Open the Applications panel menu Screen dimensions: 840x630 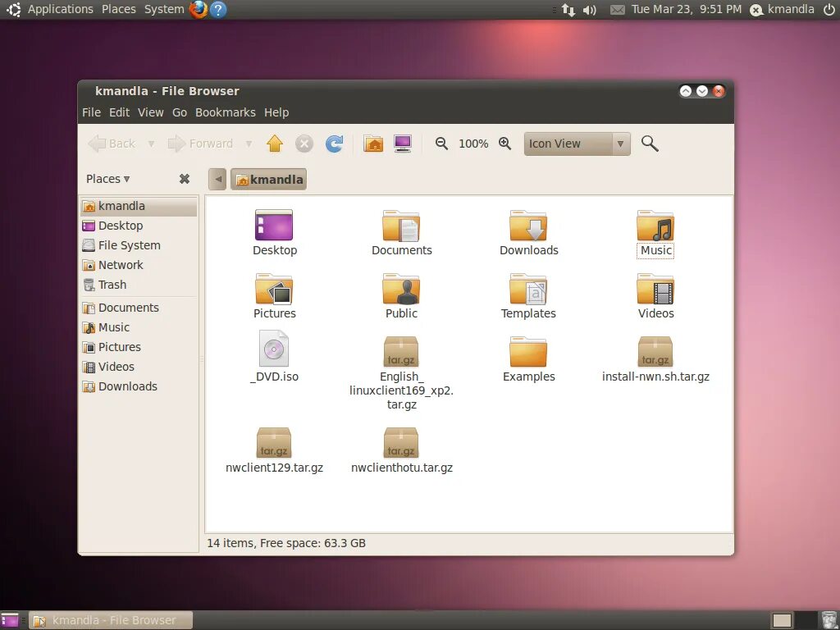(x=61, y=9)
